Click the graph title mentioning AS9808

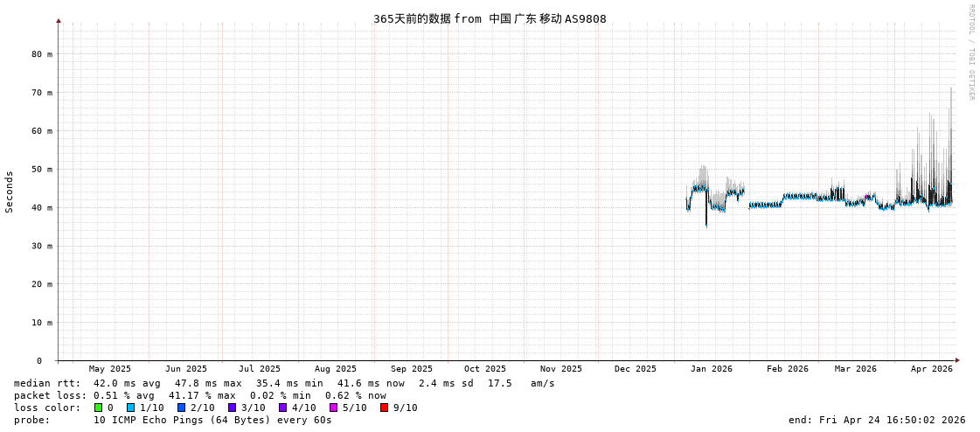[x=490, y=18]
